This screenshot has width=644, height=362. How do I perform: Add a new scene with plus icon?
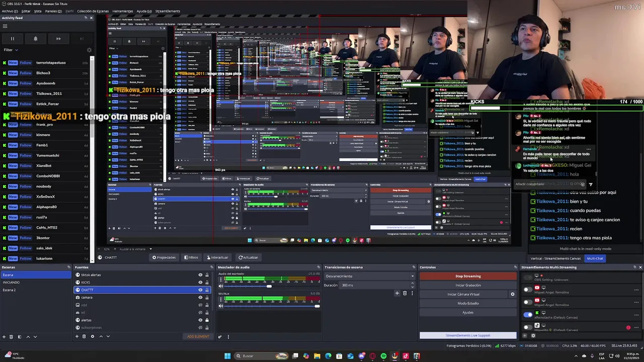[x=4, y=336]
